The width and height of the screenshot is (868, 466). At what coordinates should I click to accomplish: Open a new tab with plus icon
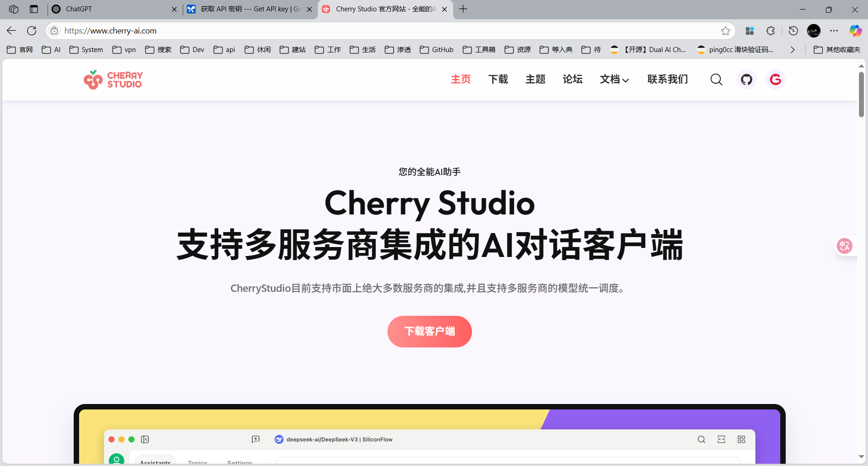pyautogui.click(x=463, y=9)
